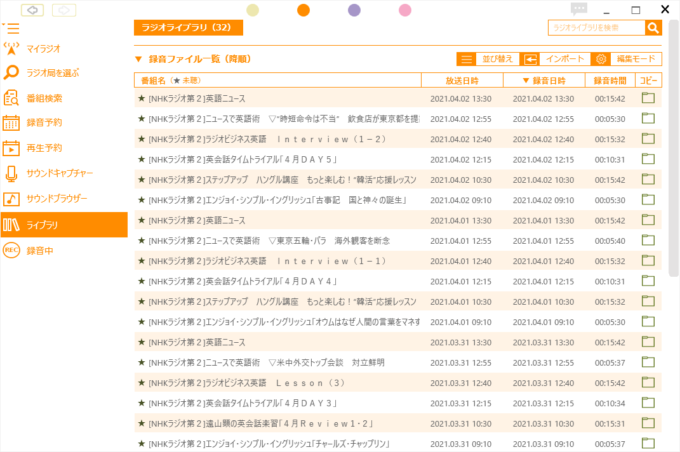Toggle star on Interview (1-1) row

click(x=141, y=261)
